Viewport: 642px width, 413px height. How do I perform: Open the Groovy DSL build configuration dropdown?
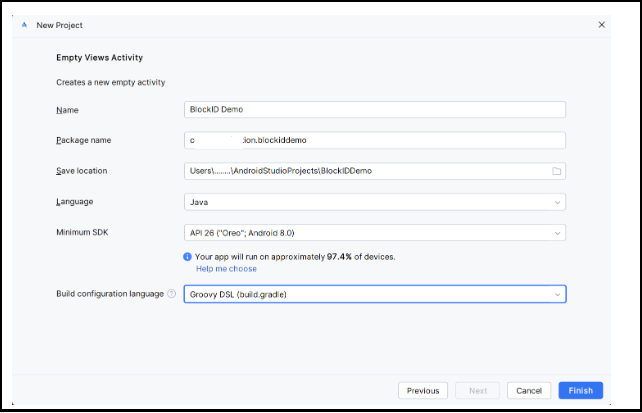tap(375, 294)
